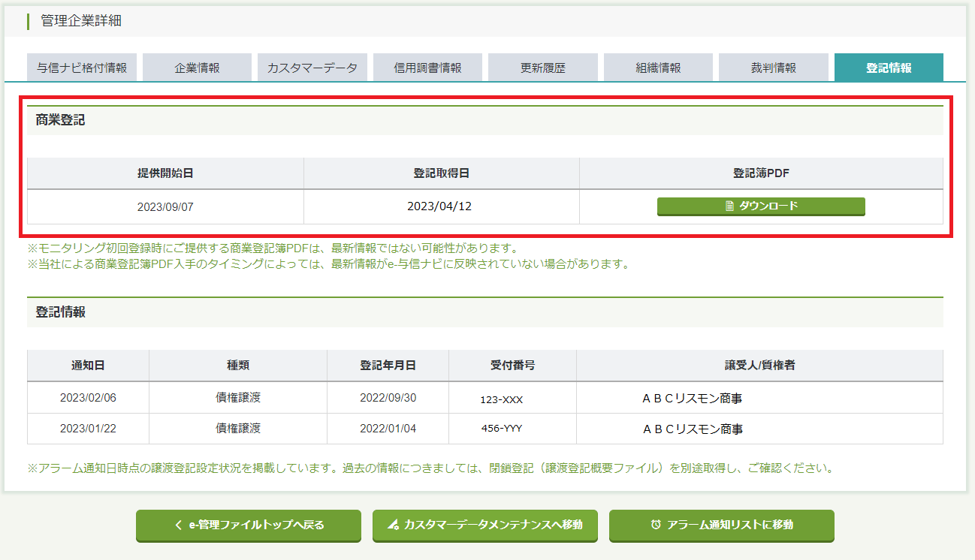The height and width of the screenshot is (560, 975).
Task: Click the 通知日 column header
Action: pos(88,366)
